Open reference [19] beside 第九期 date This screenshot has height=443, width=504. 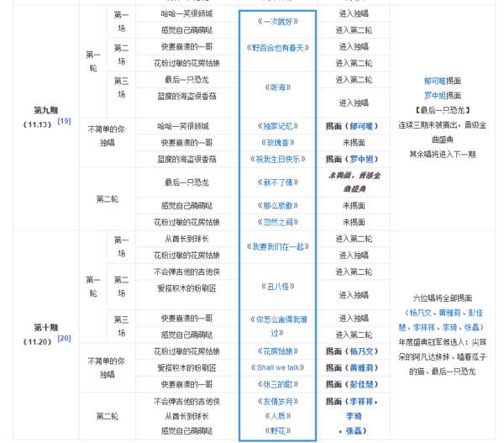pos(64,121)
